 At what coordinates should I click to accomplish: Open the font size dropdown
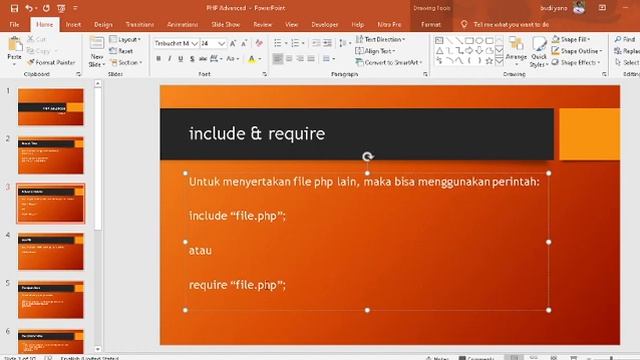[221, 43]
